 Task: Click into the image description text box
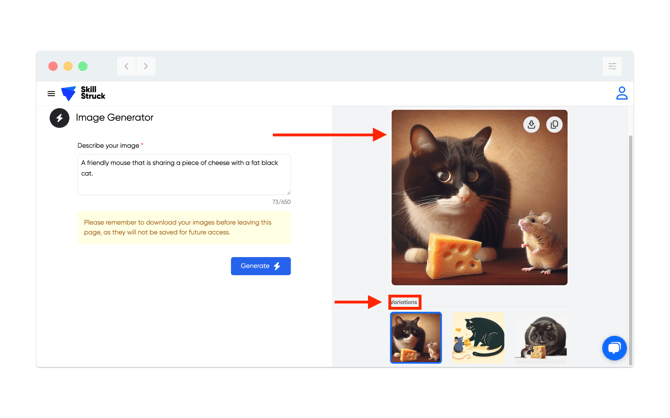[183, 174]
